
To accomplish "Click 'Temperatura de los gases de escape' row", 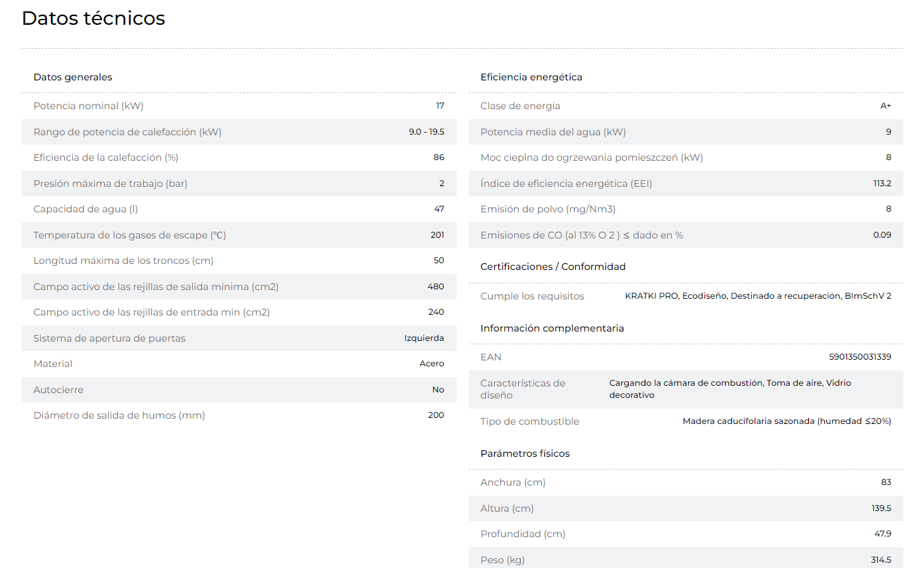I will click(239, 235).
